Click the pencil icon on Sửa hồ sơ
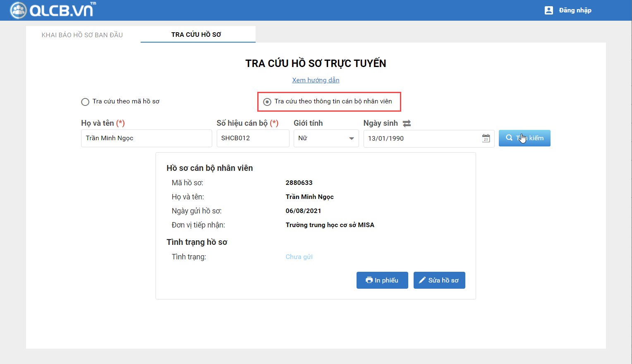The height and width of the screenshot is (364, 632). pos(422,280)
